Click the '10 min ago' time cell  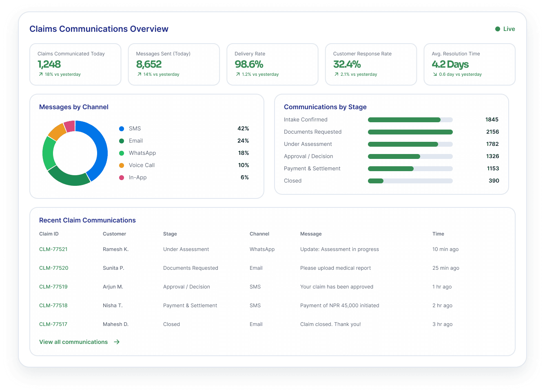pos(445,249)
